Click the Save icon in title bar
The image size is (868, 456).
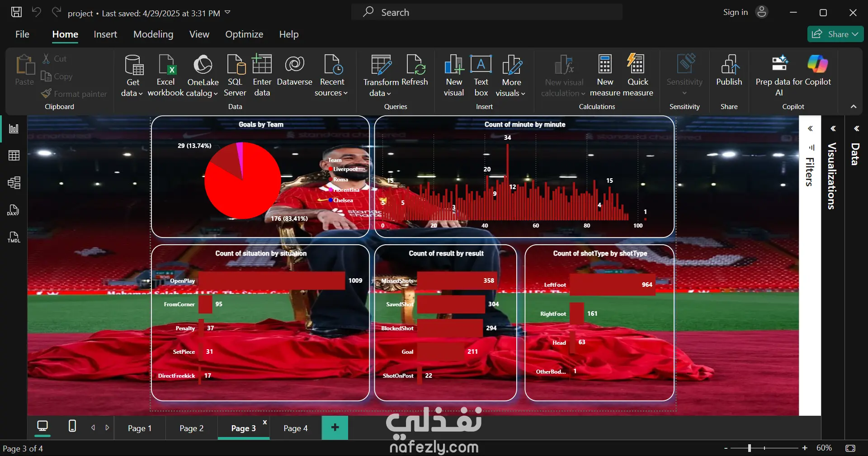(16, 12)
